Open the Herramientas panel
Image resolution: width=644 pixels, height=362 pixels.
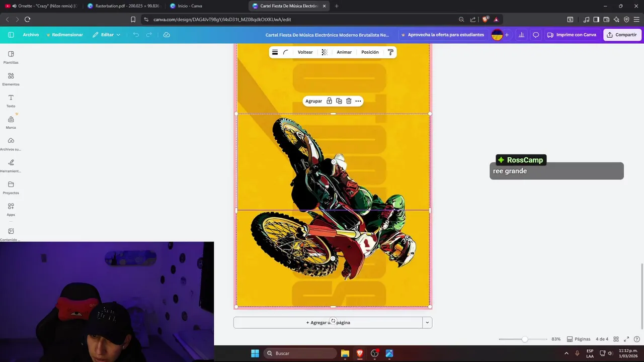pos(11,166)
